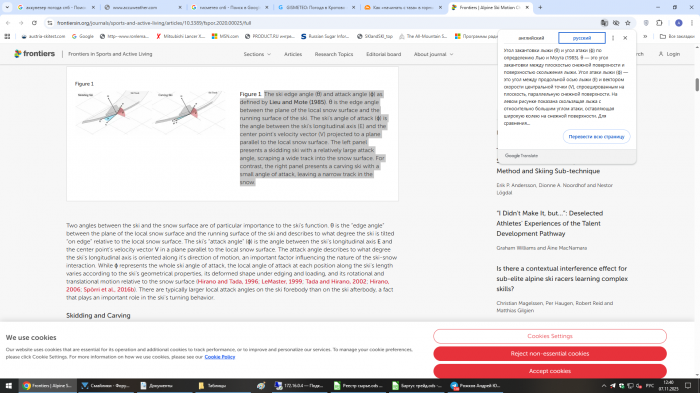The width and height of the screenshot is (700, 393).
Task: Reject non-essential cookies
Action: (x=550, y=354)
